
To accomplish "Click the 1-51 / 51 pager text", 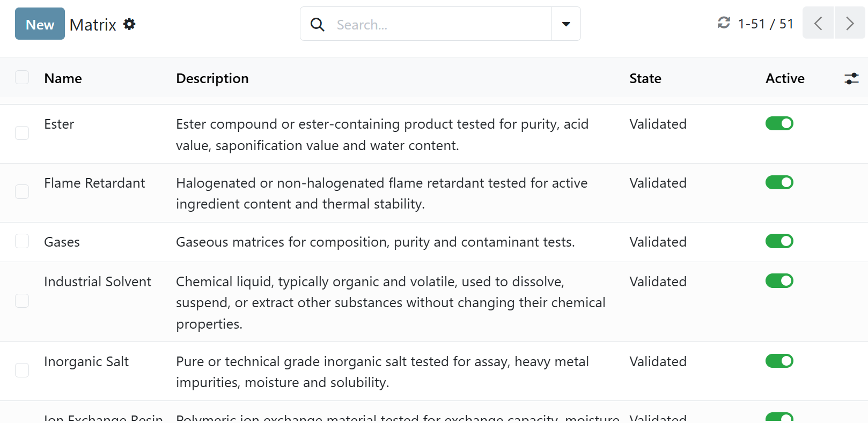I will (766, 24).
